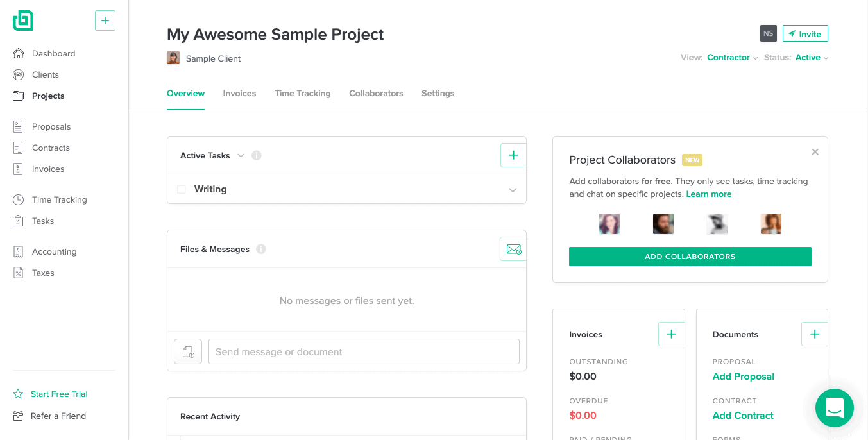Expand the Writing task chevron
This screenshot has height=440, width=868.
513,190
